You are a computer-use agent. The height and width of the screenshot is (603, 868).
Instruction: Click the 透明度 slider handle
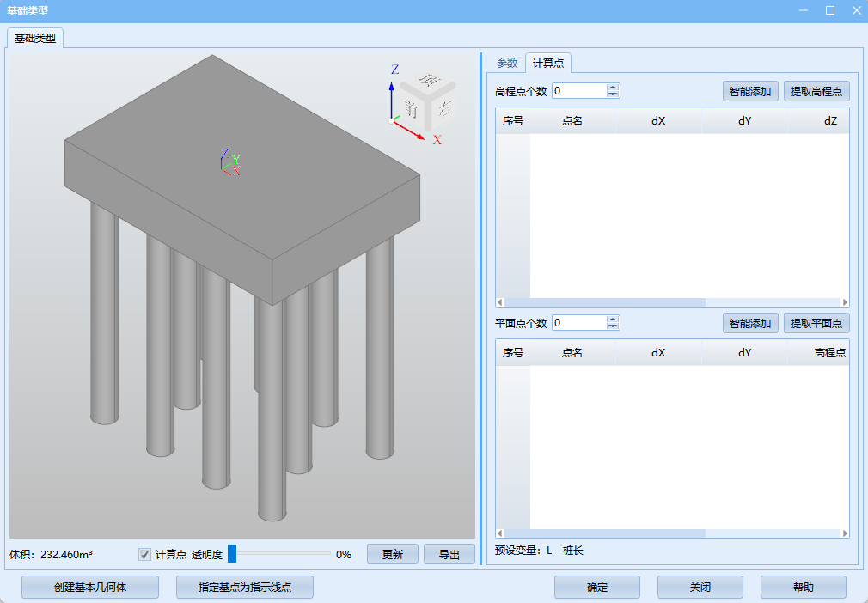coord(232,554)
